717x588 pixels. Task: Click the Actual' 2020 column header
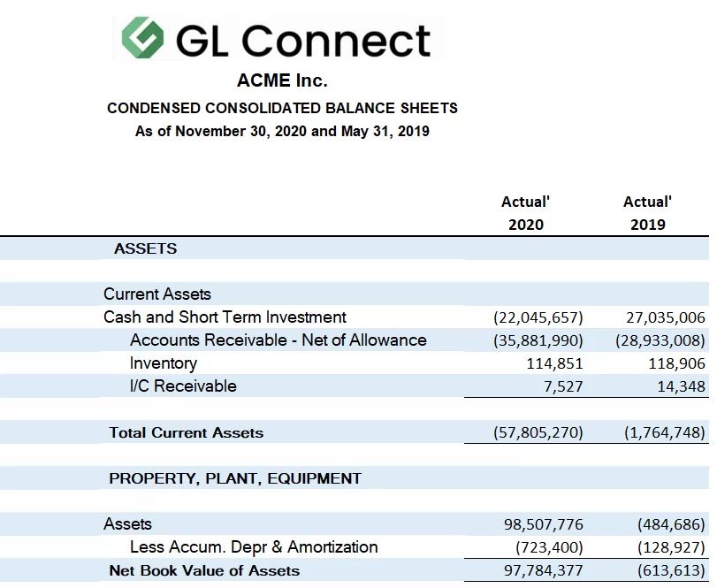pos(525,213)
